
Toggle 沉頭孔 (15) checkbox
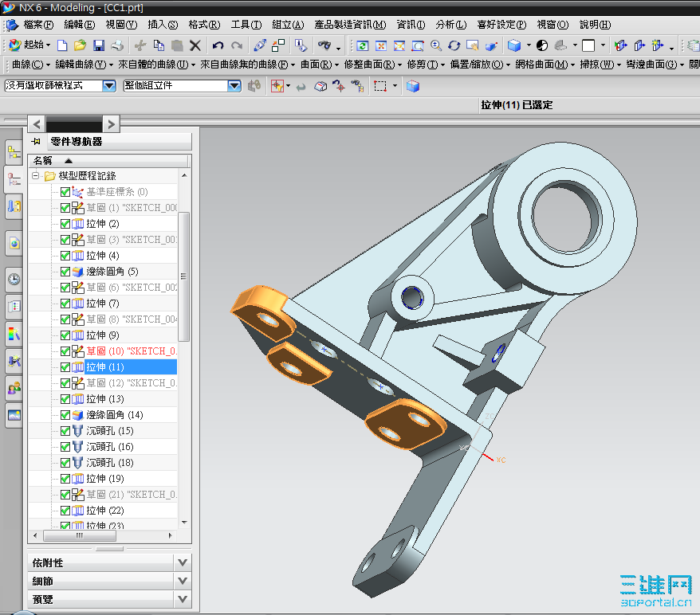65,431
